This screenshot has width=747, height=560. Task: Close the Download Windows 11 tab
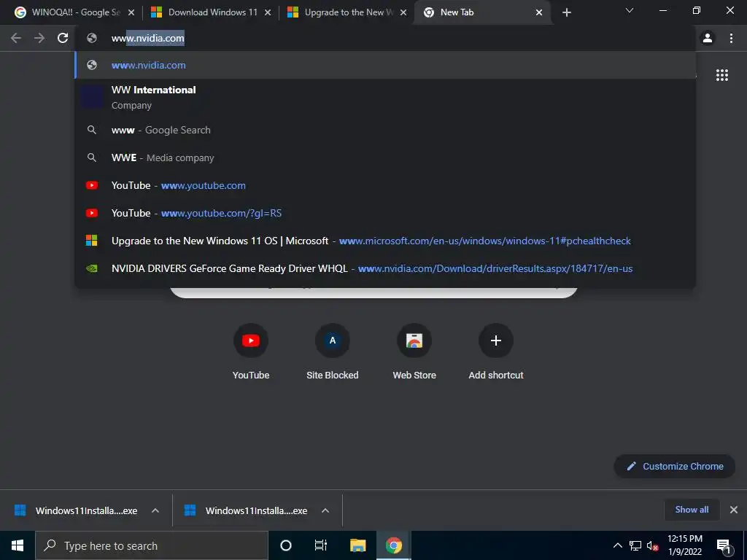pyautogui.click(x=268, y=12)
